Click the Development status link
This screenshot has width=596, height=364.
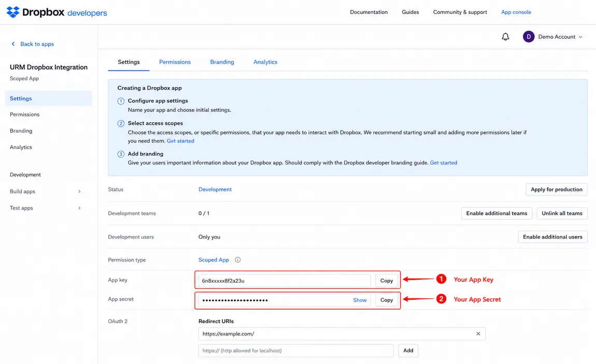pos(215,190)
